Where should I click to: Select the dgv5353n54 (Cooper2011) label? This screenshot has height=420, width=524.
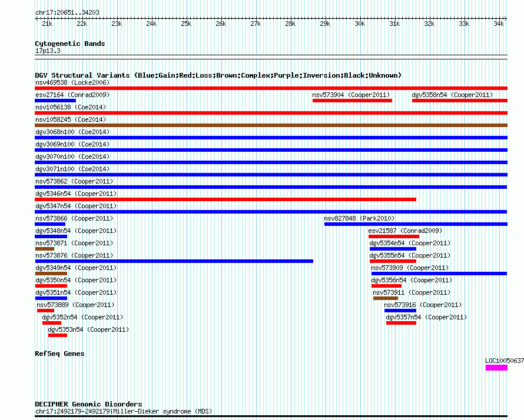click(x=88, y=329)
